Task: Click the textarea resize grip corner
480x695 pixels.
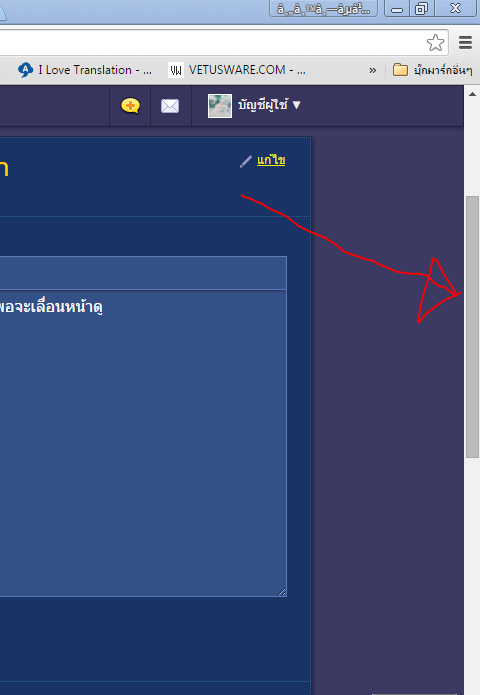Action: tap(282, 592)
